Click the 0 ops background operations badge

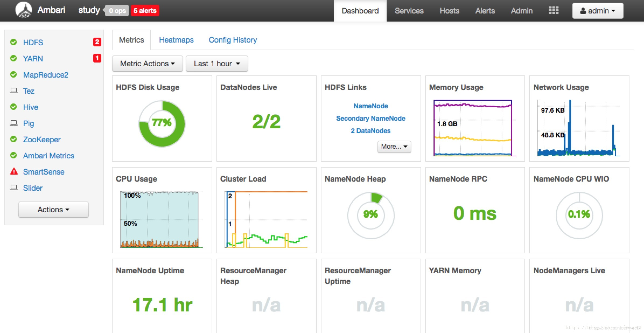click(117, 11)
